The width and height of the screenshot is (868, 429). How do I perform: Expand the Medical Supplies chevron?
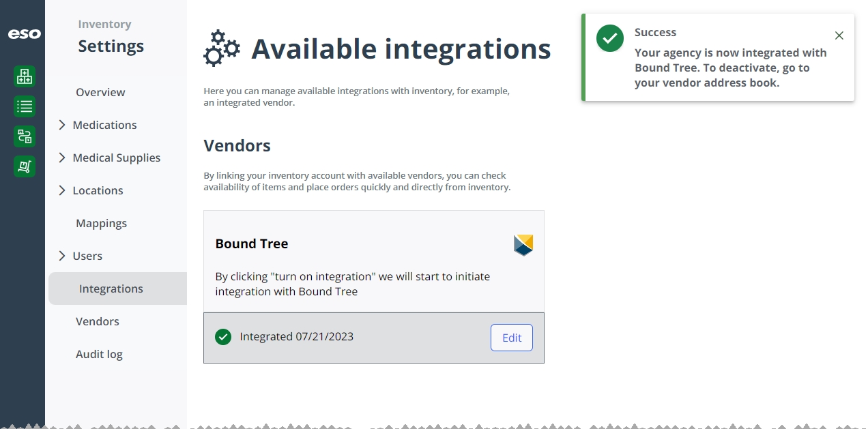pyautogui.click(x=62, y=158)
